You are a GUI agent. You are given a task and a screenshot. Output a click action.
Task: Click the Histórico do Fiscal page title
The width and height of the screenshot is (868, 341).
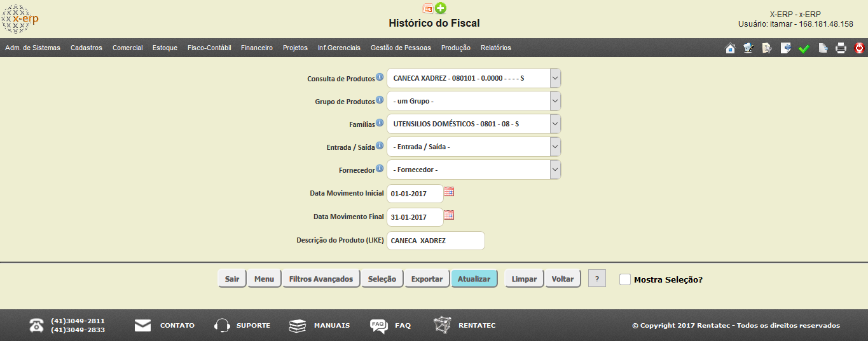(434, 23)
